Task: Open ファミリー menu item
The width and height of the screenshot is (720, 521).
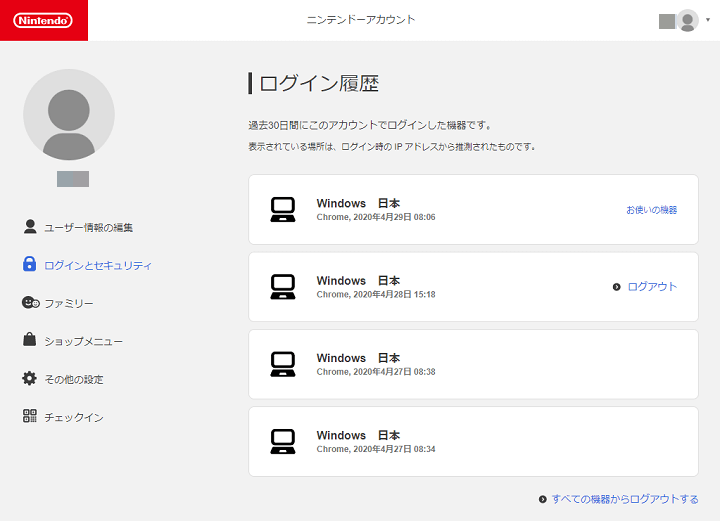Action: (69, 303)
